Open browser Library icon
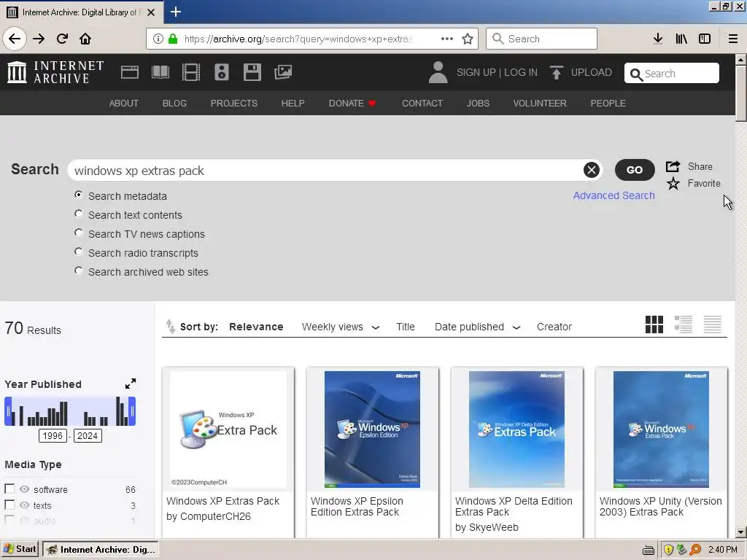Viewport: 747px width, 560px height. 681,39
